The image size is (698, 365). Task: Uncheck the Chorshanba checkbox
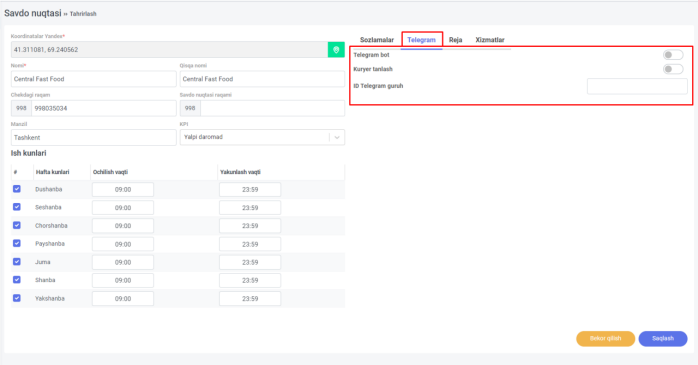17,225
